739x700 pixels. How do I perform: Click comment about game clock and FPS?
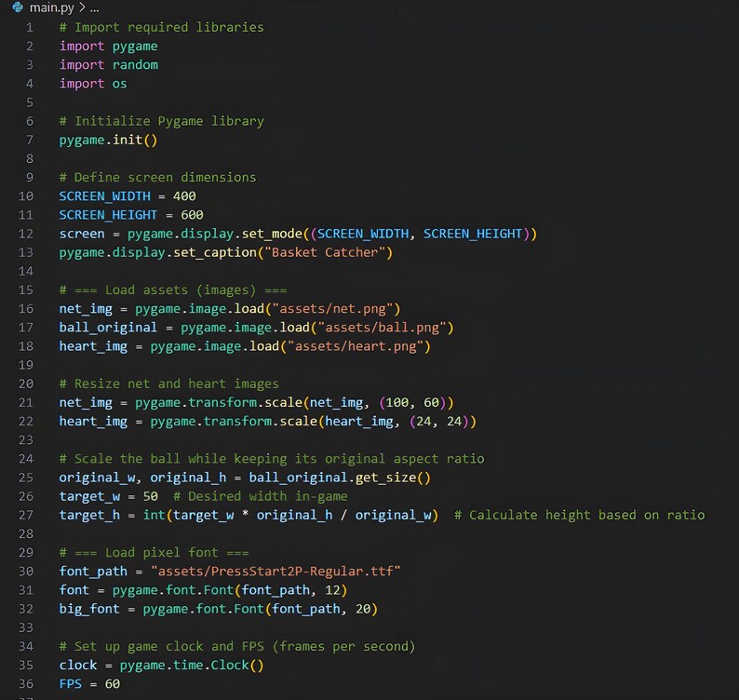click(237, 646)
